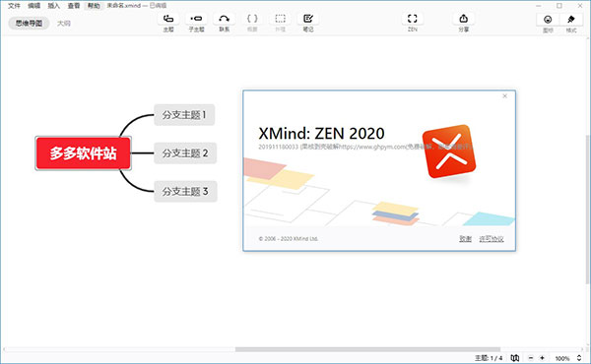This screenshot has width=591, height=364.
Task: Select the 分支主题 2 node
Action: pyautogui.click(x=185, y=153)
